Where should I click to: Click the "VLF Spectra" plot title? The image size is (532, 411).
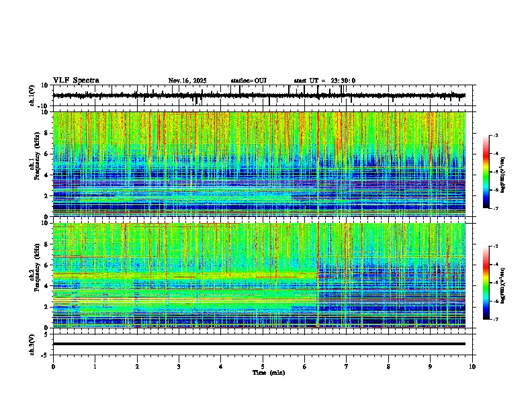[x=76, y=81]
